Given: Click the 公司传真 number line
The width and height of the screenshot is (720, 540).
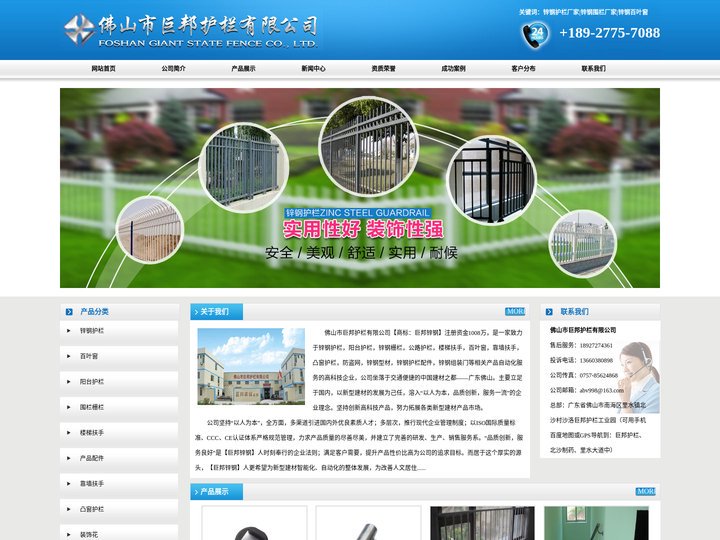Looking at the screenshot, I should tap(584, 376).
